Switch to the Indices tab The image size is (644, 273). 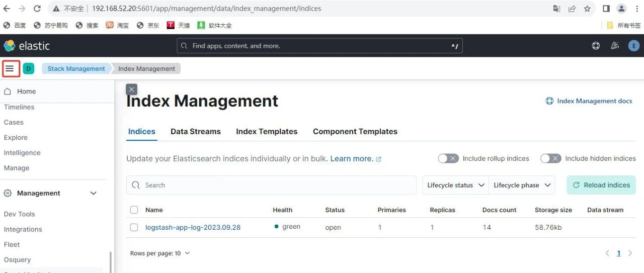(141, 131)
